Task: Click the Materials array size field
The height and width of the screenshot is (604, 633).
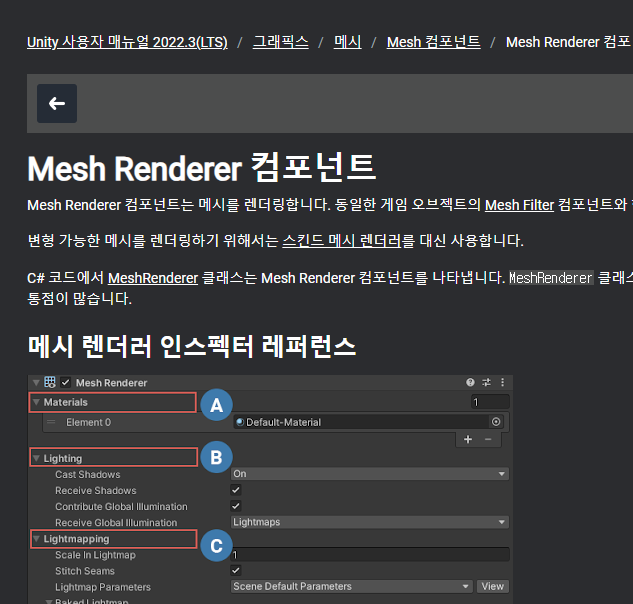Action: pyautogui.click(x=490, y=402)
